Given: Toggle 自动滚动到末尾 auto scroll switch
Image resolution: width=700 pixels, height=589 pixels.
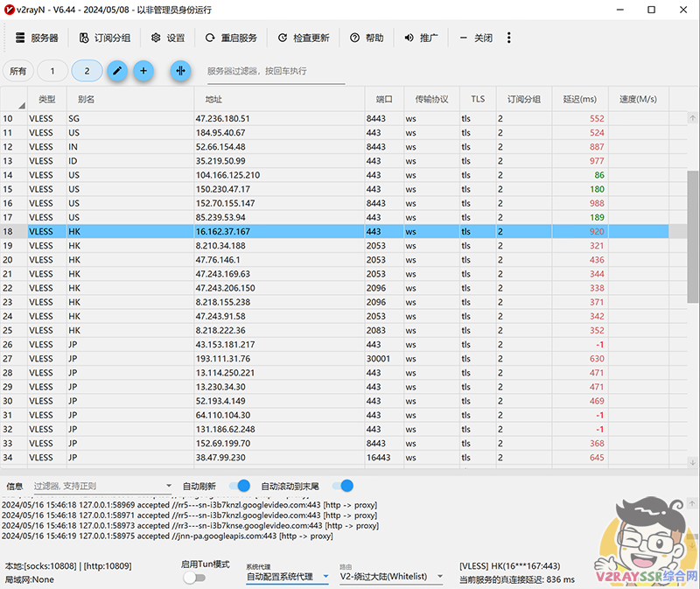Looking at the screenshot, I should coord(342,486).
